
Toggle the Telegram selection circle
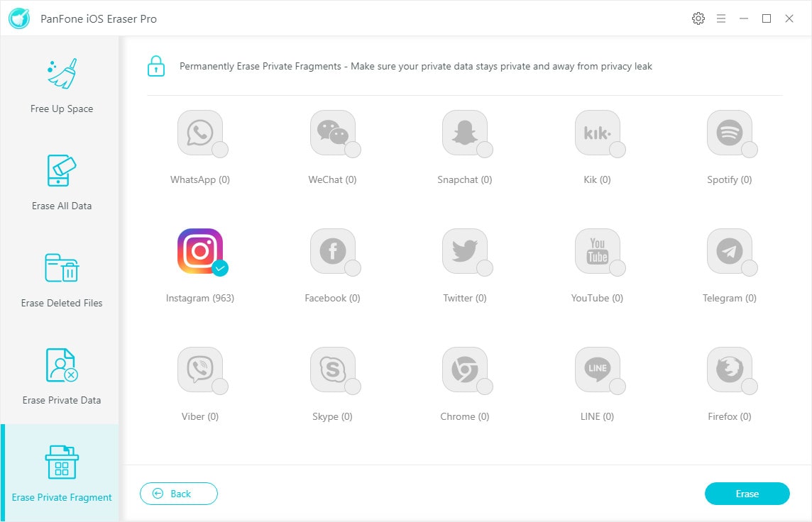(750, 268)
